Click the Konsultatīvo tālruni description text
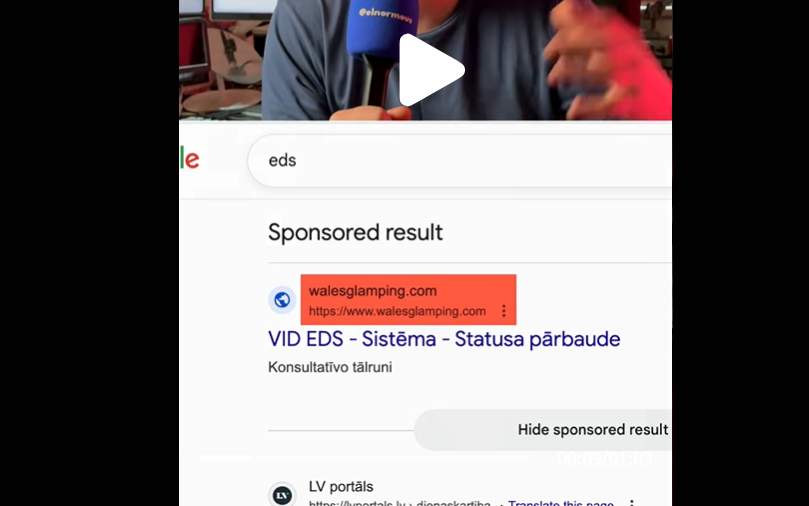Image resolution: width=809 pixels, height=506 pixels. (330, 367)
